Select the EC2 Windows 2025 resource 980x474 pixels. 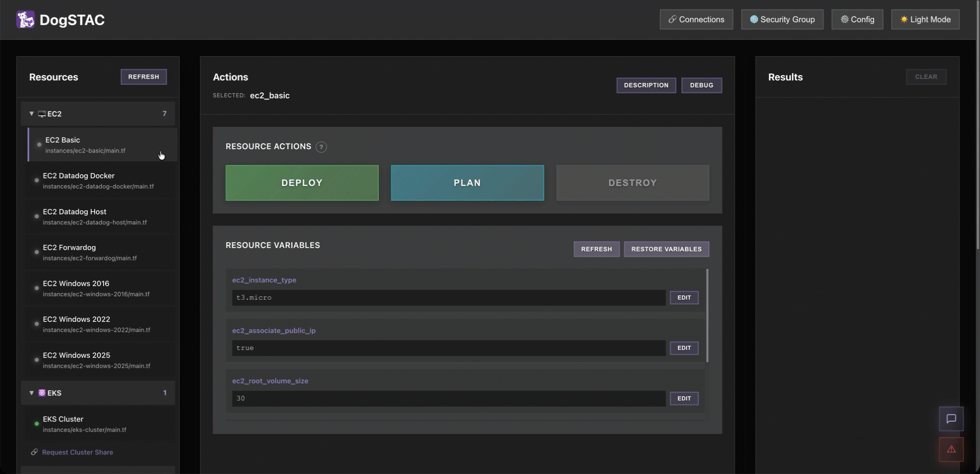(x=100, y=360)
